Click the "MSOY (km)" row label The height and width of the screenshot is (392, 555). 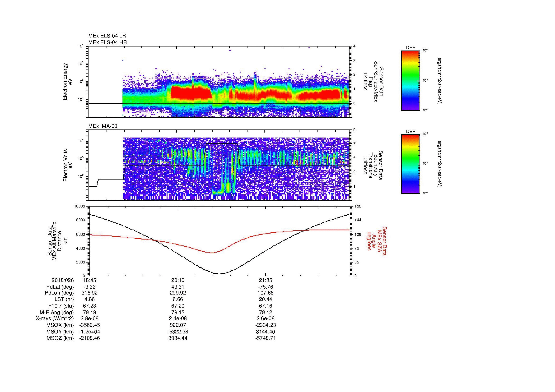pyautogui.click(x=60, y=332)
